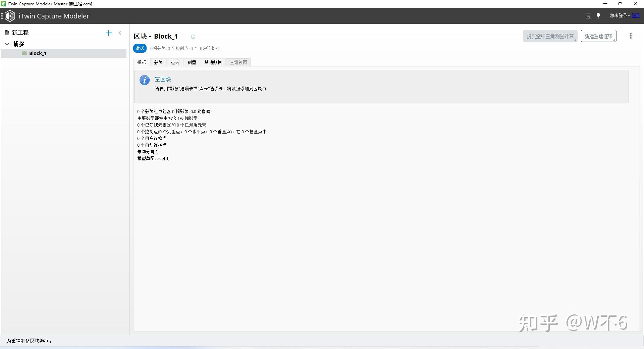The image size is (644, 349).
Task: Collapse the left project panel
Action: 120,33
